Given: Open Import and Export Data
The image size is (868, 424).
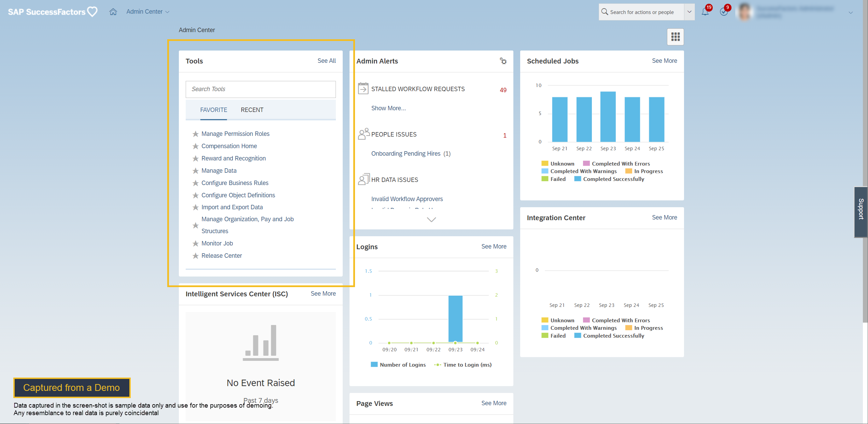Looking at the screenshot, I should [x=232, y=207].
